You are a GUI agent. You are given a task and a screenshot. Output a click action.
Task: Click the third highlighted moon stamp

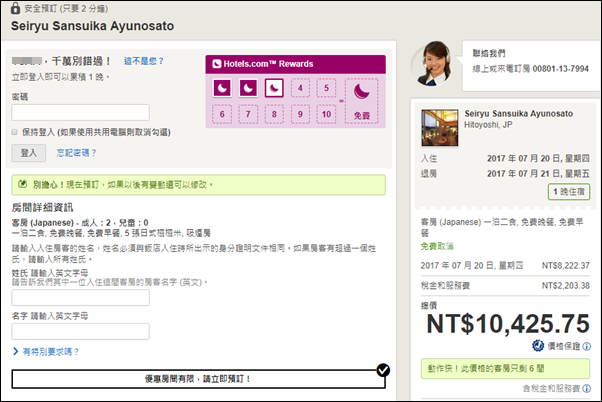pos(274,88)
